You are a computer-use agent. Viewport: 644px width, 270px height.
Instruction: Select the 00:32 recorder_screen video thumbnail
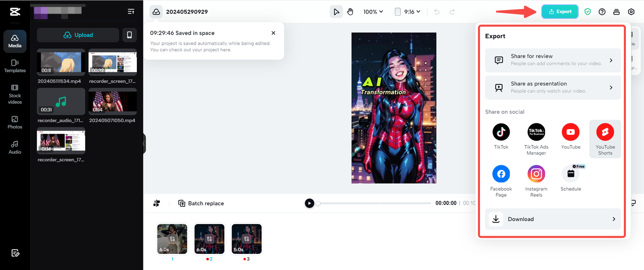tap(113, 62)
